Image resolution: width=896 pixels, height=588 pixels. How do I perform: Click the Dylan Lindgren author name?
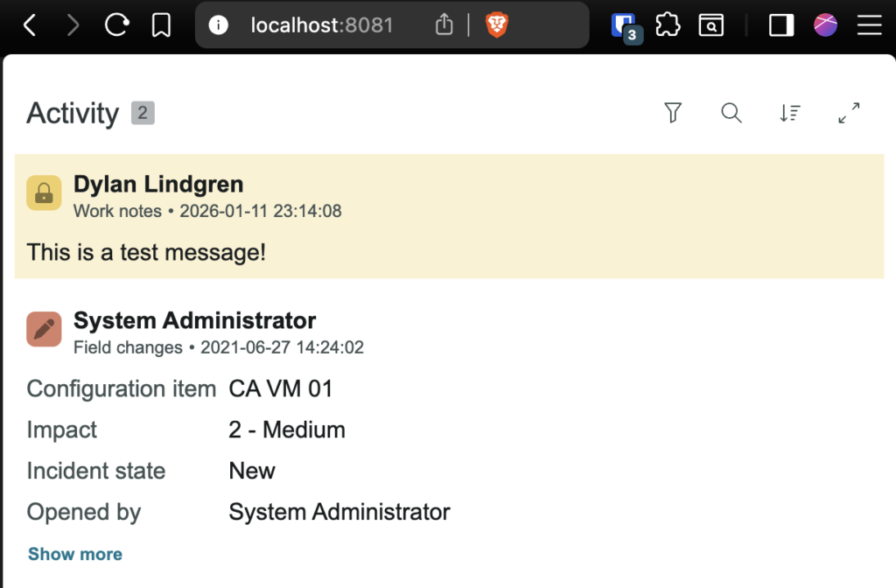[158, 185]
